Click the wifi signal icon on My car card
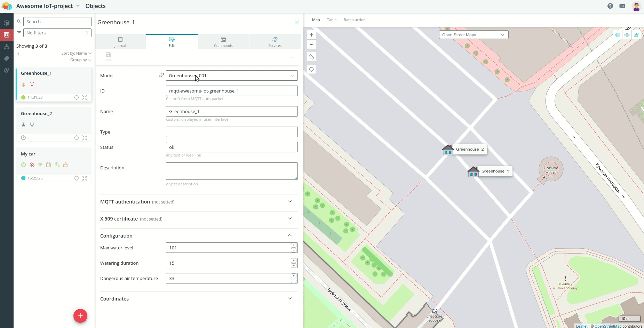This screenshot has width=644, height=328. [x=40, y=165]
